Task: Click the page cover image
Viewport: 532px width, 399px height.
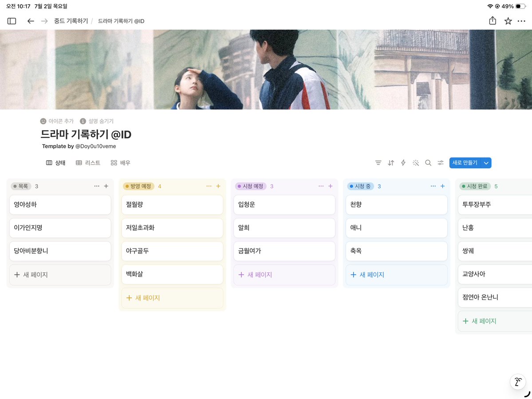Action: 266,70
